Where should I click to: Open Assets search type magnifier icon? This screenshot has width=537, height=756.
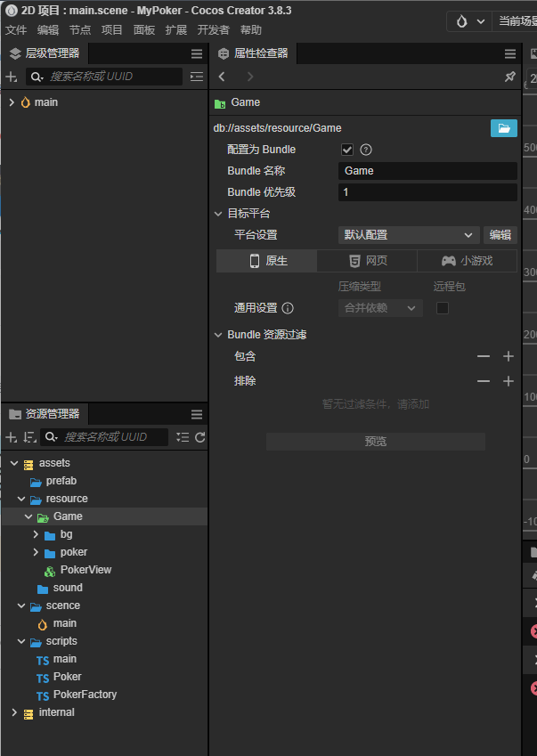pyautogui.click(x=51, y=437)
